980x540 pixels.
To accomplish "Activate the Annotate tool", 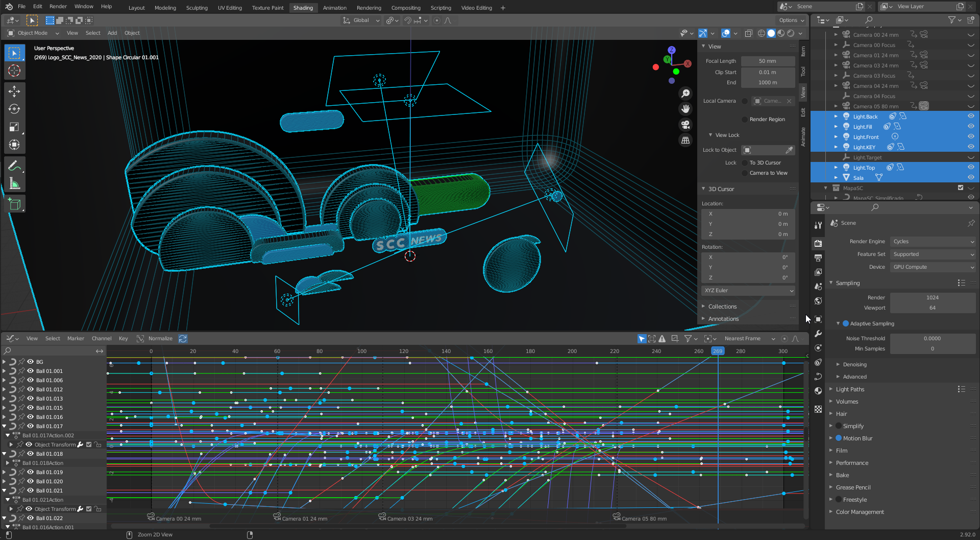I will [x=14, y=166].
